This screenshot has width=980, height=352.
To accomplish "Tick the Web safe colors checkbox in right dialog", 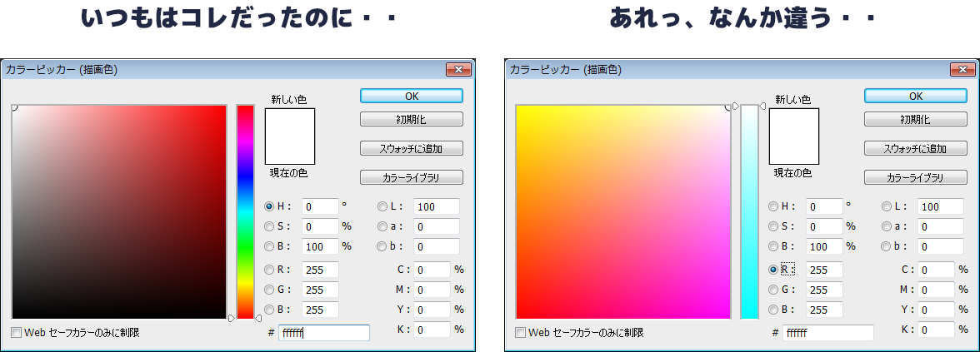I will (521, 333).
